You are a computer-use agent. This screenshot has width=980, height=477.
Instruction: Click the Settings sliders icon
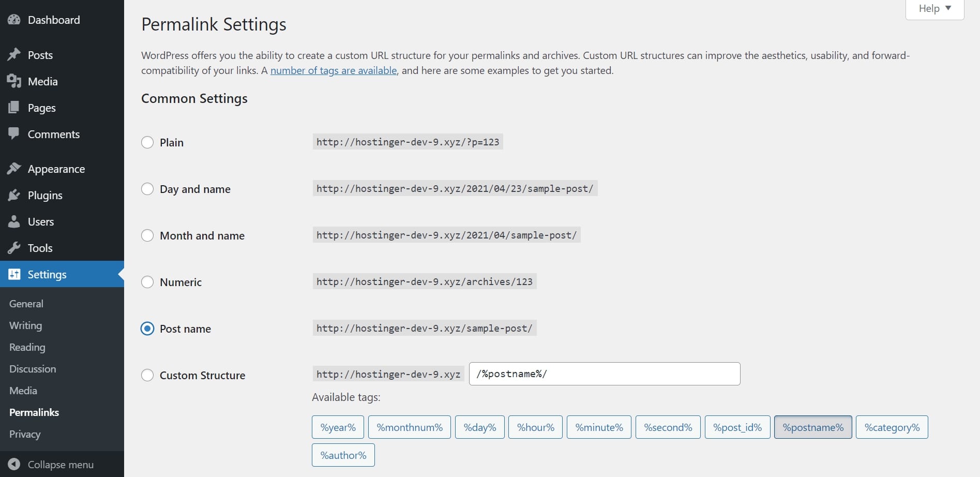tap(14, 274)
